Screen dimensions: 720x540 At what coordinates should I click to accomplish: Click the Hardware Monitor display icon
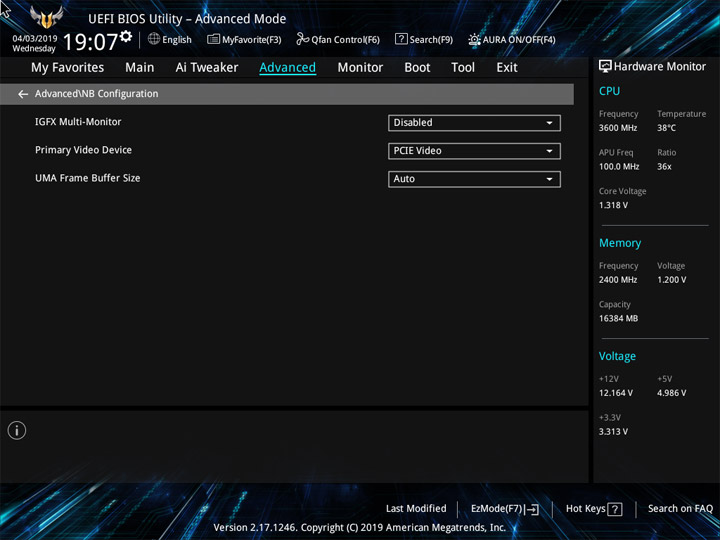tap(605, 67)
